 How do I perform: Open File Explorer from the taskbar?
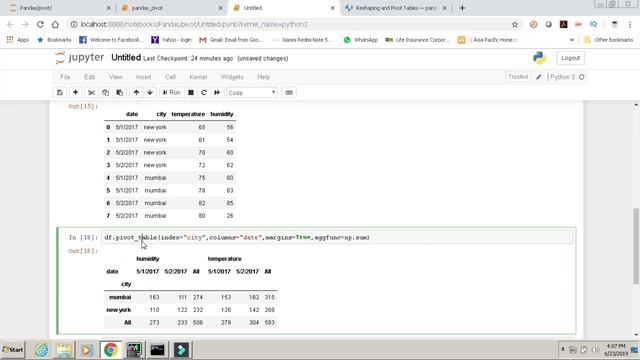tap(64, 350)
